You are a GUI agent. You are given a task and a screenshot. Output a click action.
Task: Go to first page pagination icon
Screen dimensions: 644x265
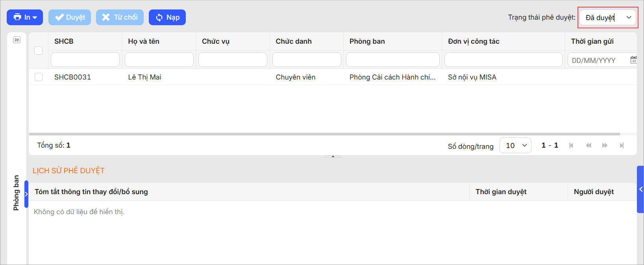pos(571,146)
